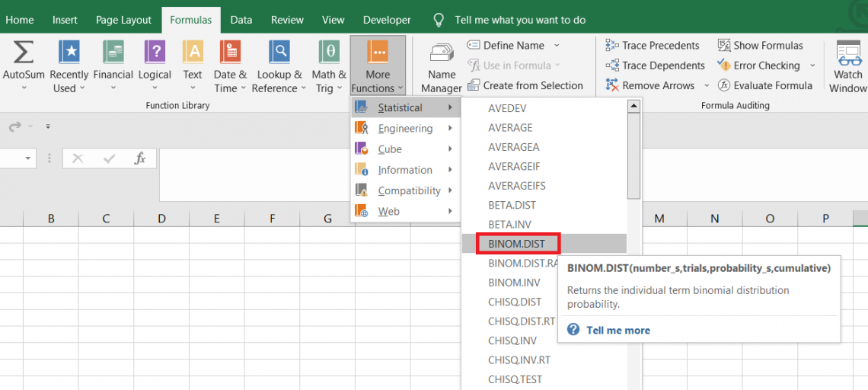
Task: Click the function list scrollbar up arrow
Action: (633, 107)
